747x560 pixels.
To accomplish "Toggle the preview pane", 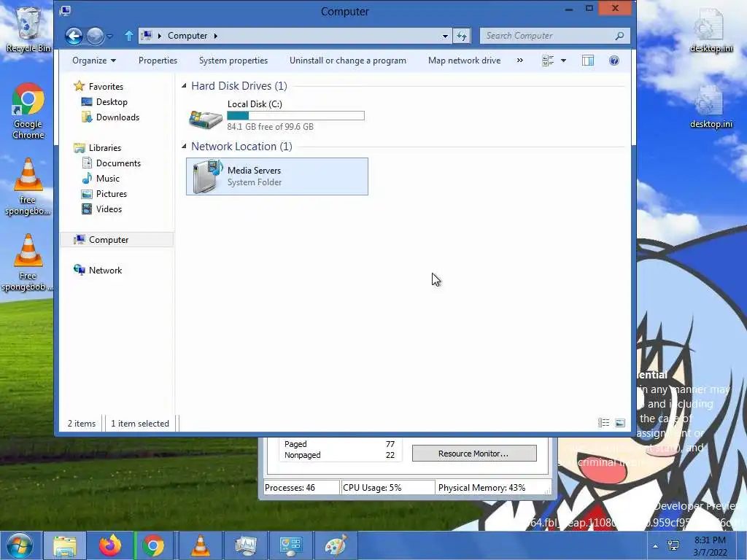I will [x=588, y=61].
